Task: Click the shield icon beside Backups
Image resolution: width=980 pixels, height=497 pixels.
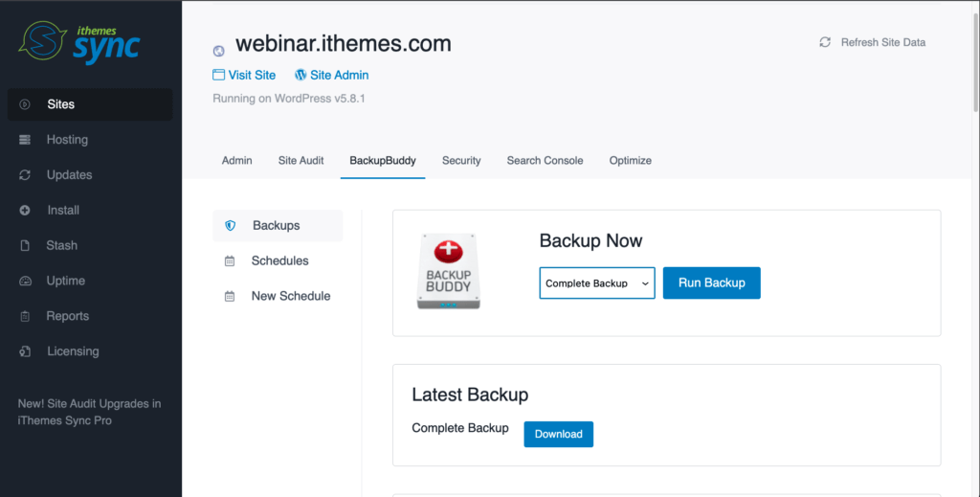Action: [230, 226]
